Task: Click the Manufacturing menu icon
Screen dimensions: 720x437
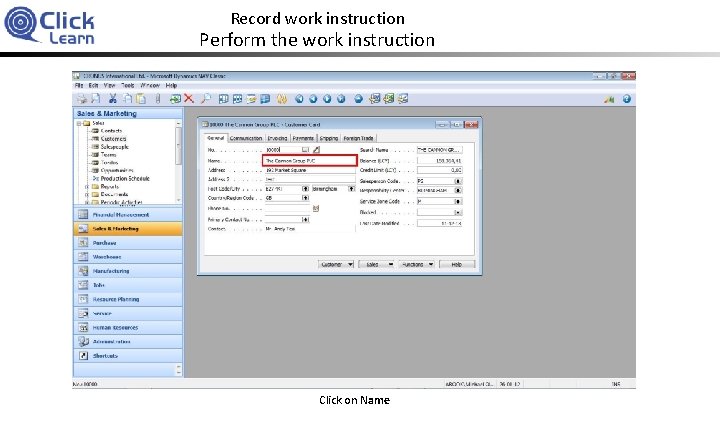Action: tap(83, 271)
